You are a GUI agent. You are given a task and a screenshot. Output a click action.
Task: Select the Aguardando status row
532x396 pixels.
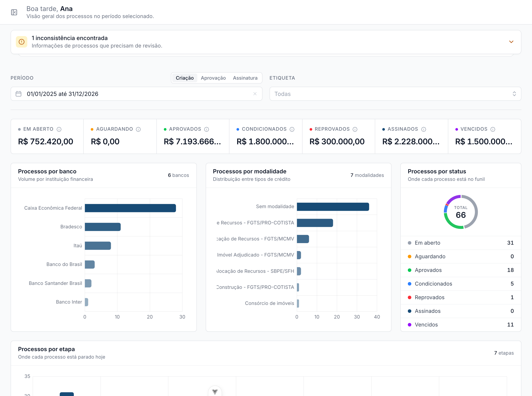460,257
